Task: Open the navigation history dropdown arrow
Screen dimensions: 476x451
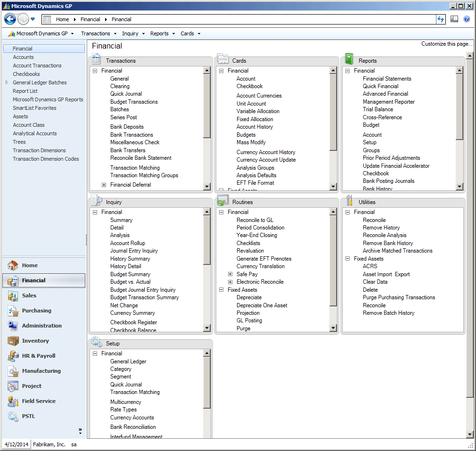Action: (x=33, y=19)
